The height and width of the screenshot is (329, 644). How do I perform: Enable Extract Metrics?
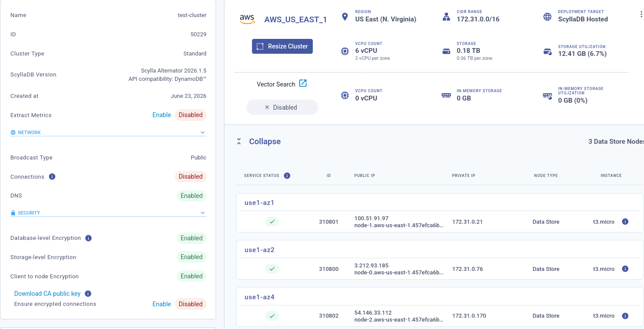click(161, 115)
